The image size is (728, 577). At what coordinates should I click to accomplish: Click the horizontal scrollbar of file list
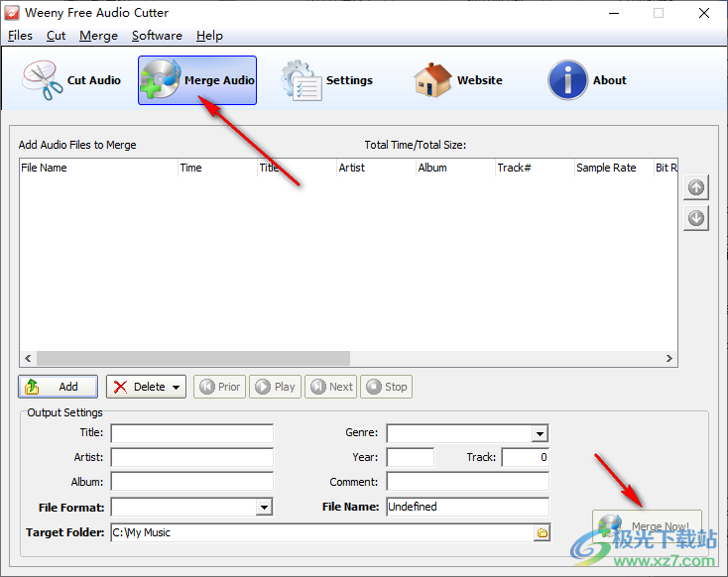click(x=190, y=359)
